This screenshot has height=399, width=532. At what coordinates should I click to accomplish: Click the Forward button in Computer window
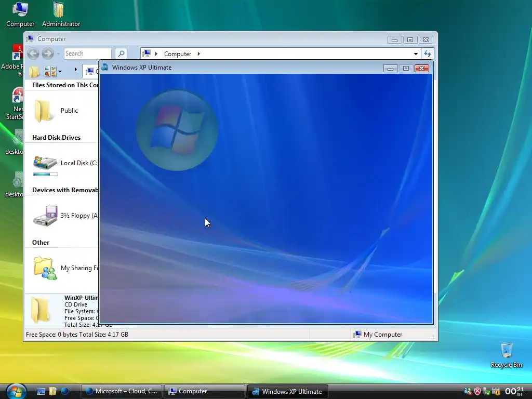click(x=47, y=54)
